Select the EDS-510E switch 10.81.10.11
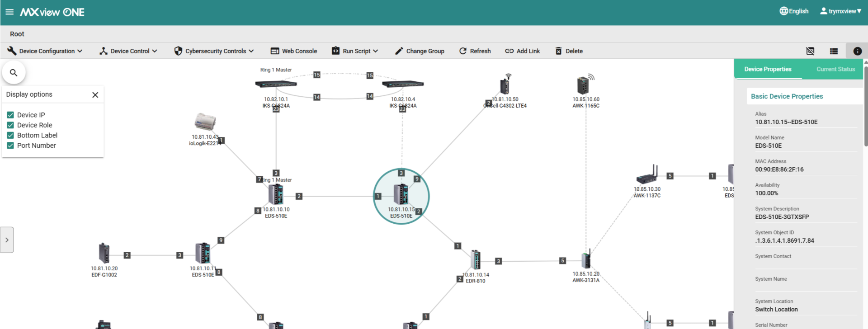868x329 pixels. point(203,253)
